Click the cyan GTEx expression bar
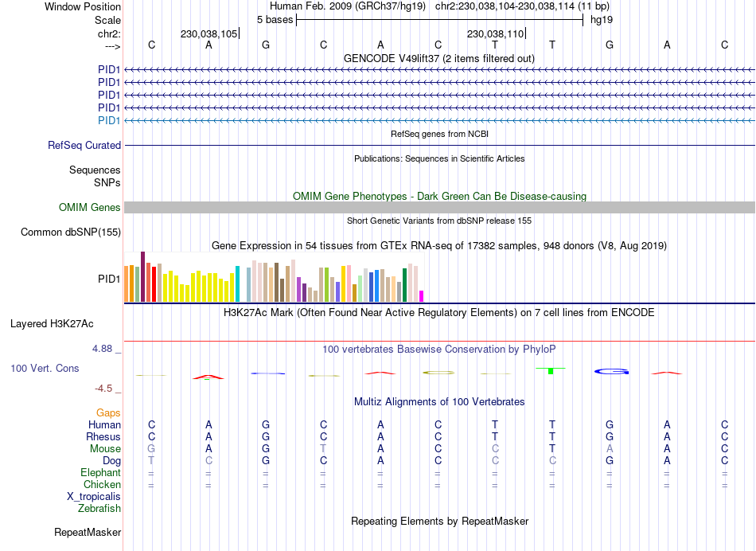 click(x=237, y=283)
